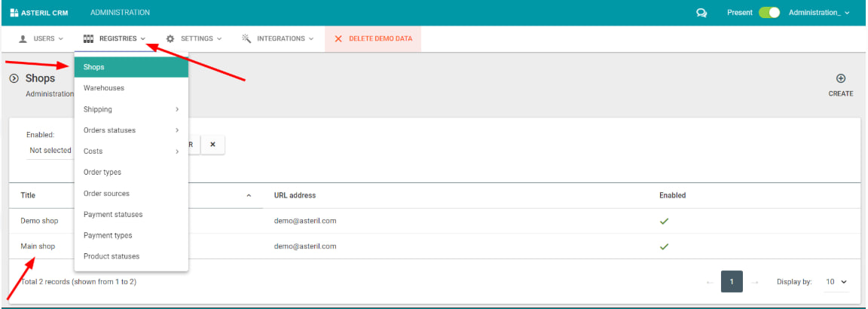Click page 1 pagination button
The height and width of the screenshot is (309, 868).
tap(732, 282)
